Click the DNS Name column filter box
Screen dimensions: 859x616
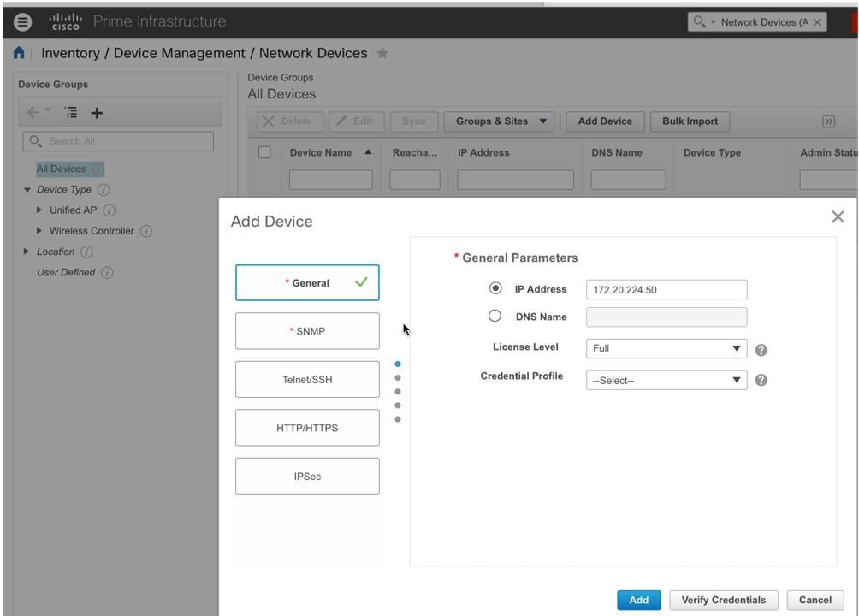(628, 180)
